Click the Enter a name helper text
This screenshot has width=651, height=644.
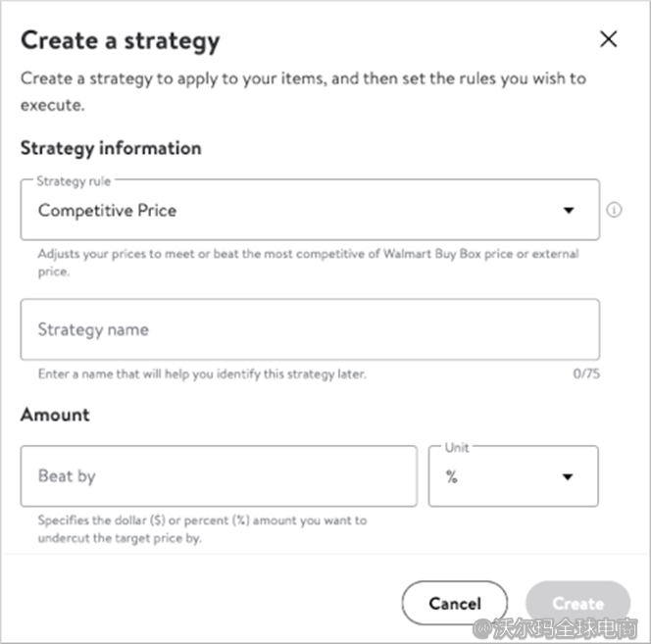pos(202,374)
